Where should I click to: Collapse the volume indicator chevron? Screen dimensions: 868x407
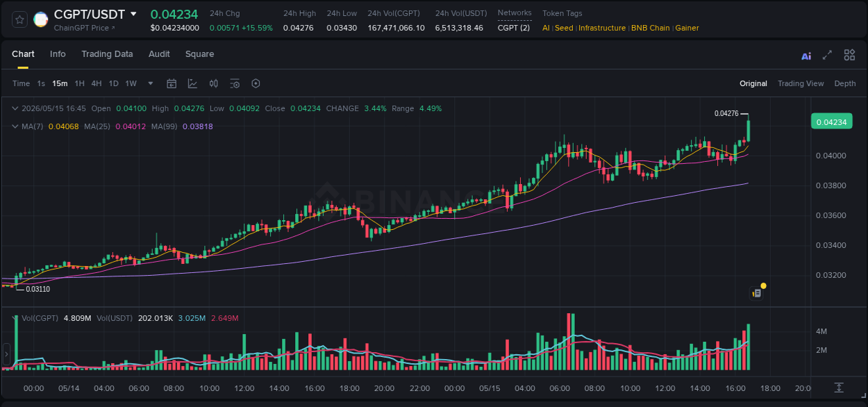click(15, 318)
